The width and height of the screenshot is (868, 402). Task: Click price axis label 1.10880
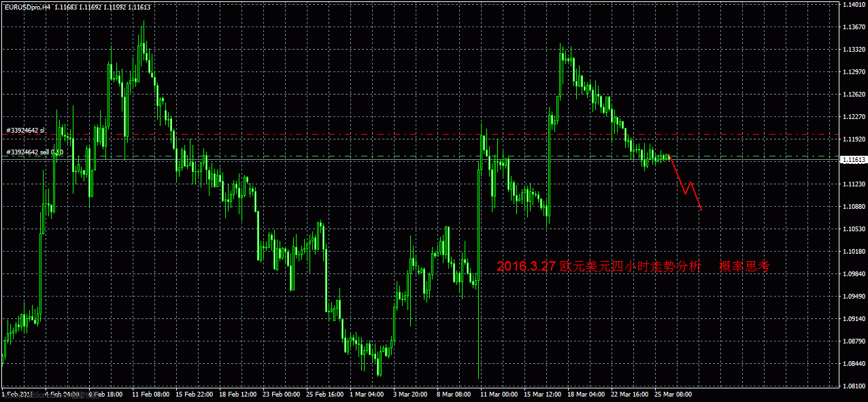click(x=855, y=207)
